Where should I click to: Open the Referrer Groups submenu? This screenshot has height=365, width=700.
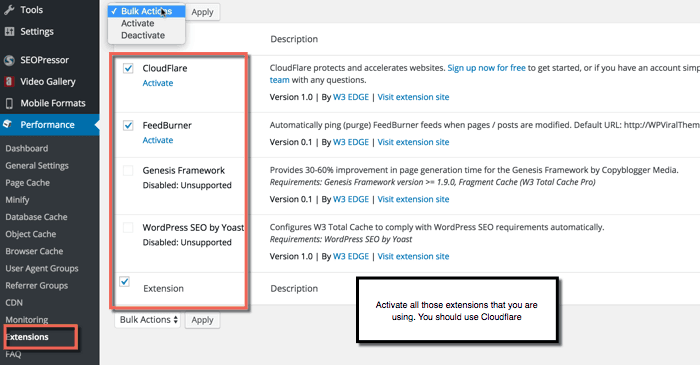pyautogui.click(x=37, y=286)
